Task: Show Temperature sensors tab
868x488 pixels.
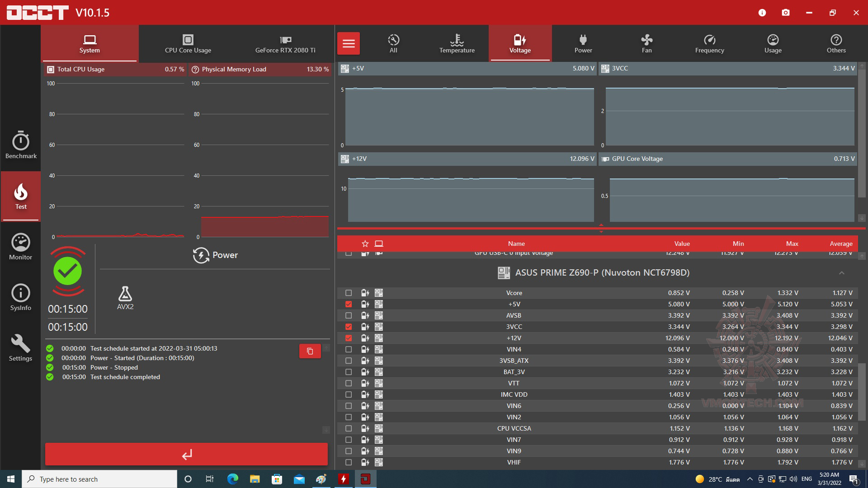Action: [x=457, y=43]
